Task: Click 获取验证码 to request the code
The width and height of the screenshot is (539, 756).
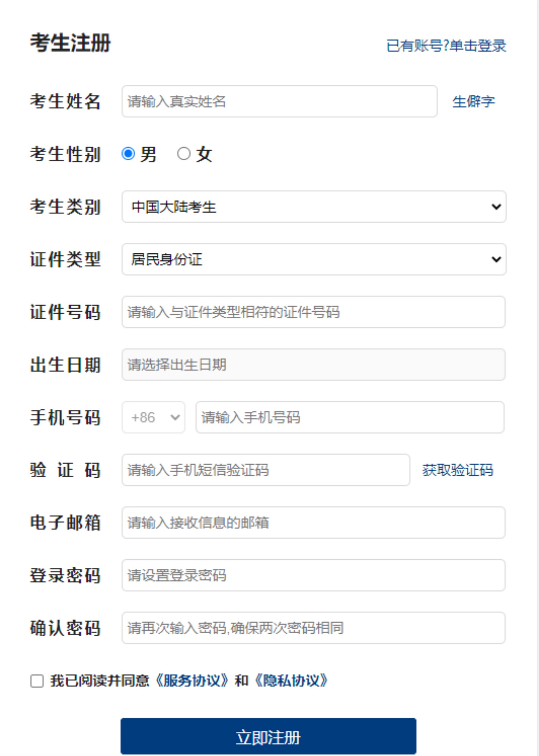Action: click(457, 470)
